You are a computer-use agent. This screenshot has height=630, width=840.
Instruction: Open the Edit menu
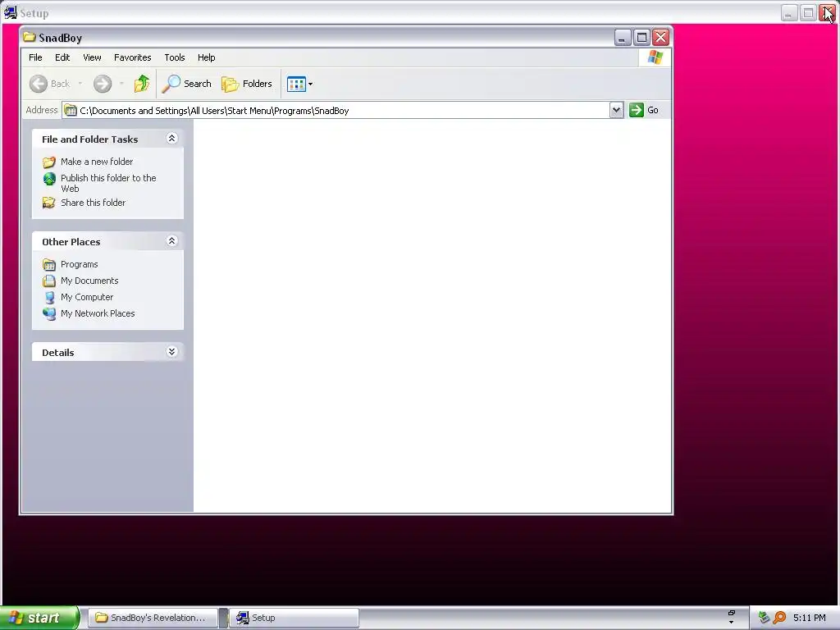[62, 57]
